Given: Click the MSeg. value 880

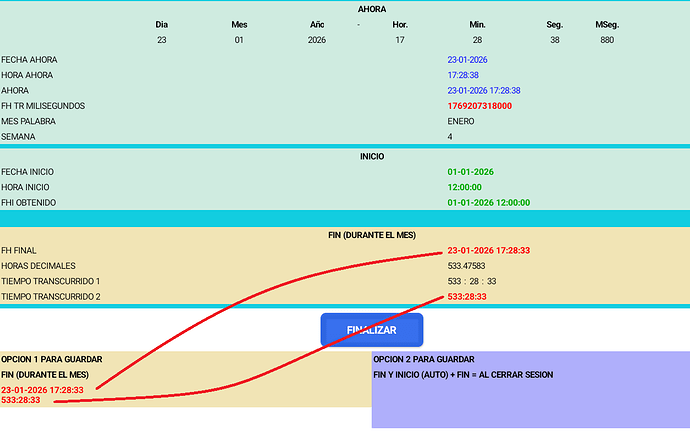Looking at the screenshot, I should pyautogui.click(x=607, y=40).
